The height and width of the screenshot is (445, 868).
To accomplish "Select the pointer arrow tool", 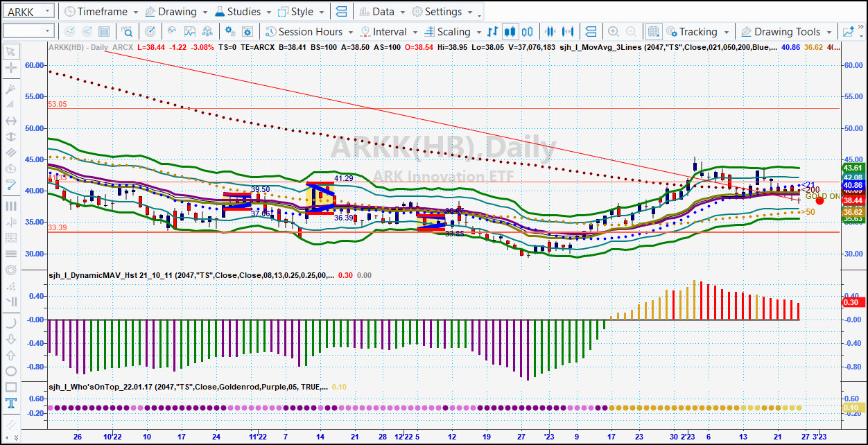I will click(10, 51).
